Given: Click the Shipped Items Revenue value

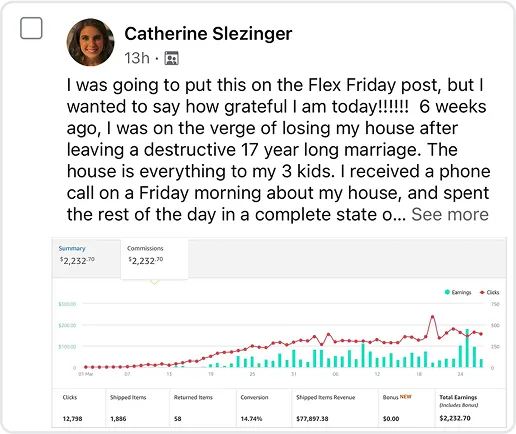Looking at the screenshot, I should (312, 418).
